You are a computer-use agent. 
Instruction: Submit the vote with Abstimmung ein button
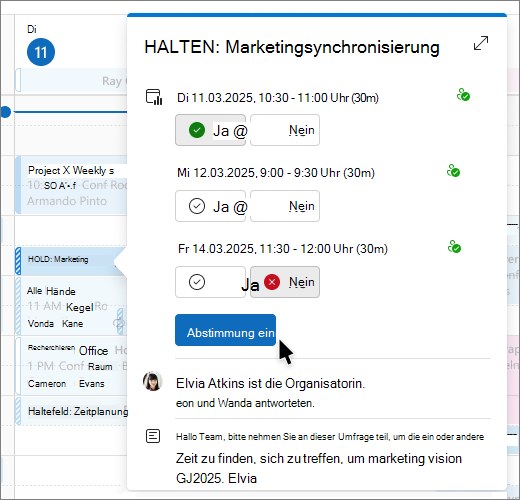pos(225,330)
